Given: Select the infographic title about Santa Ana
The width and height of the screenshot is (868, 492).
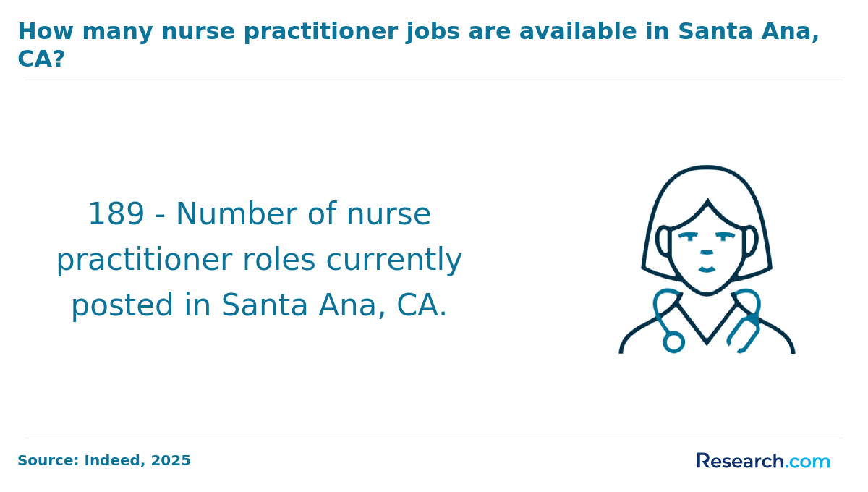Looking at the screenshot, I should click(418, 45).
